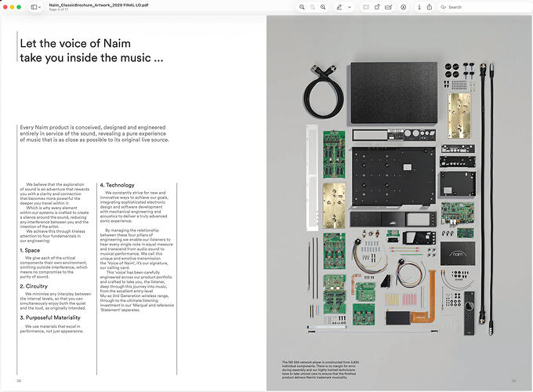This screenshot has height=392, width=533.
Task: Open the highlight color dropdown arrow
Action: tap(350, 7)
